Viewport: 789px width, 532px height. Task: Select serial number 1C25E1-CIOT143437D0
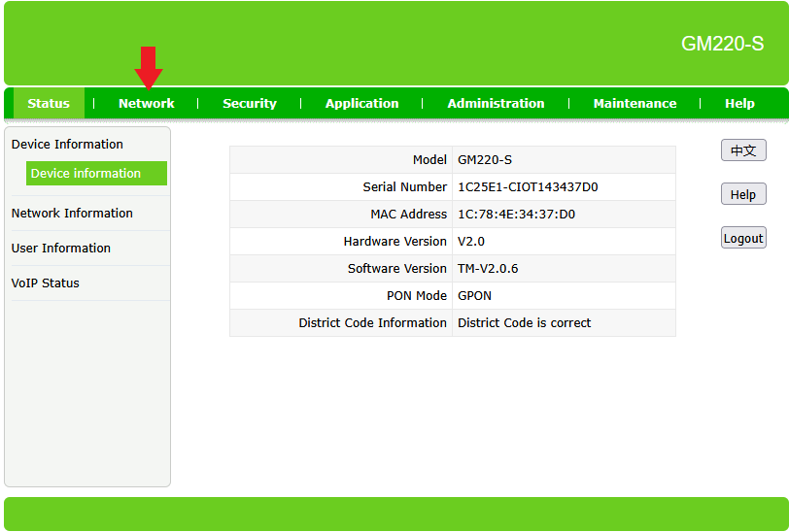point(528,187)
